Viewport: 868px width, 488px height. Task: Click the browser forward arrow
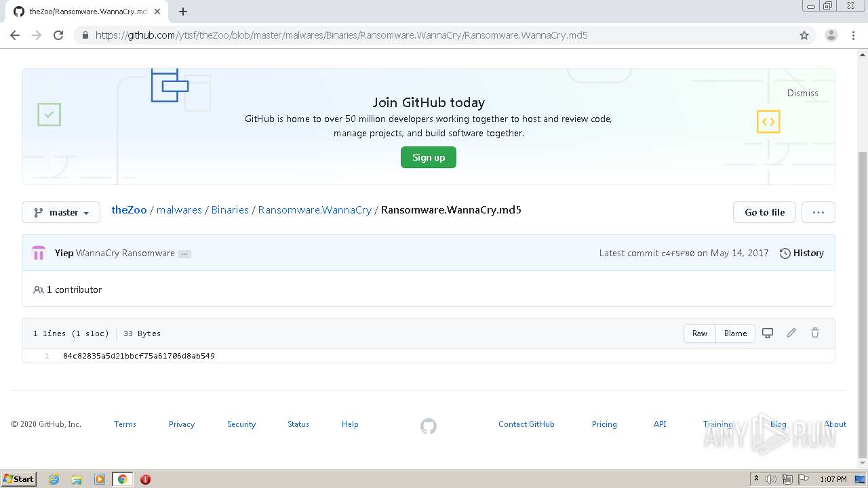37,35
